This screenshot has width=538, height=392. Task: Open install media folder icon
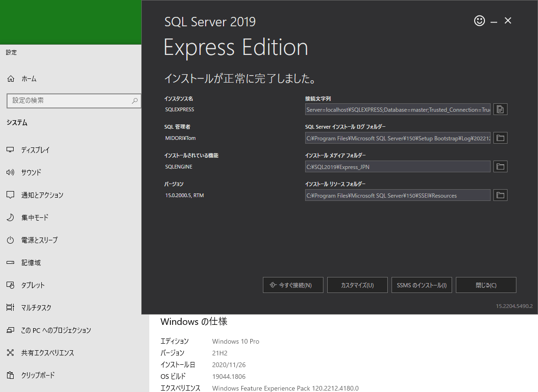(500, 167)
